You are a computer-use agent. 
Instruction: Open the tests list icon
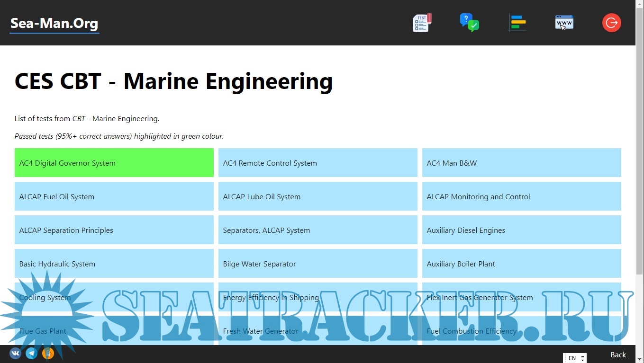pos(422,23)
